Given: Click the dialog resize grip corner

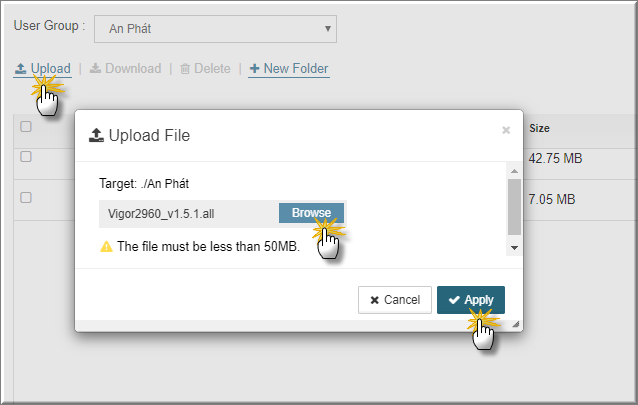Looking at the screenshot, I should click(x=516, y=324).
